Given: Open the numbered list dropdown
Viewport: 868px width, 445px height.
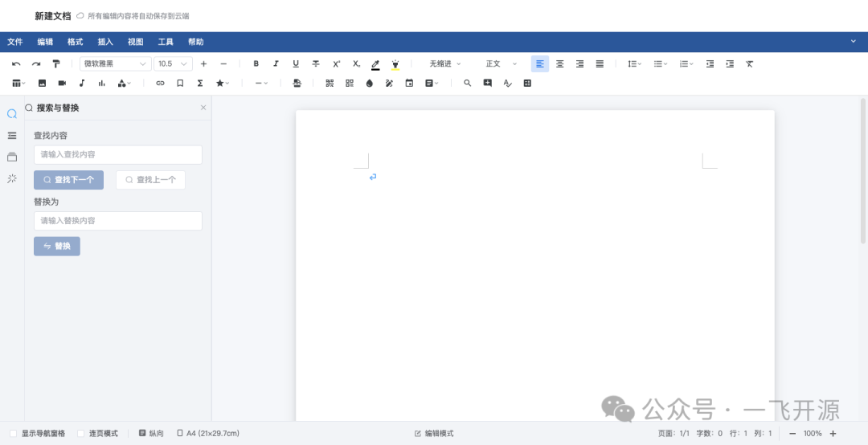Looking at the screenshot, I should coord(686,64).
